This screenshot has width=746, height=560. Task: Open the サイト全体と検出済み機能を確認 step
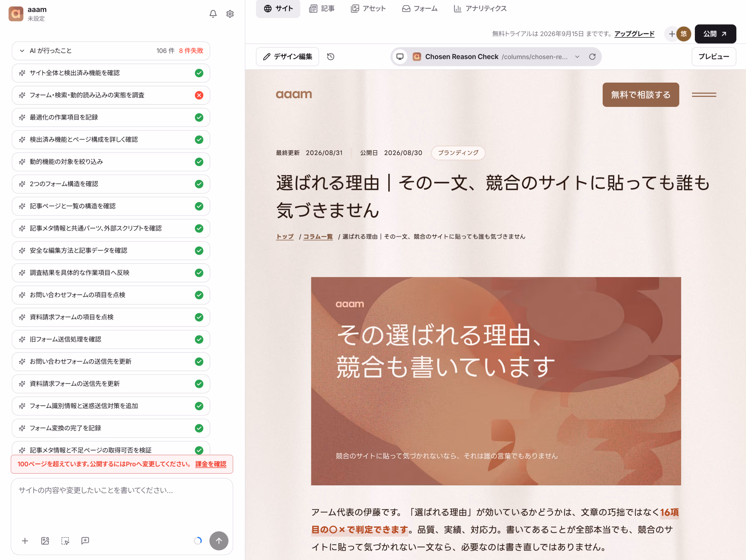point(111,73)
